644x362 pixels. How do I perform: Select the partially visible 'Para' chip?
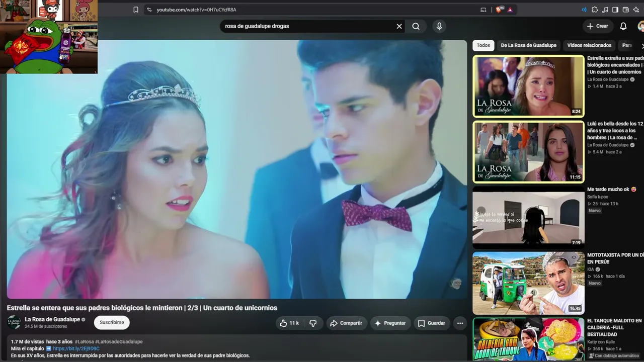click(x=627, y=45)
